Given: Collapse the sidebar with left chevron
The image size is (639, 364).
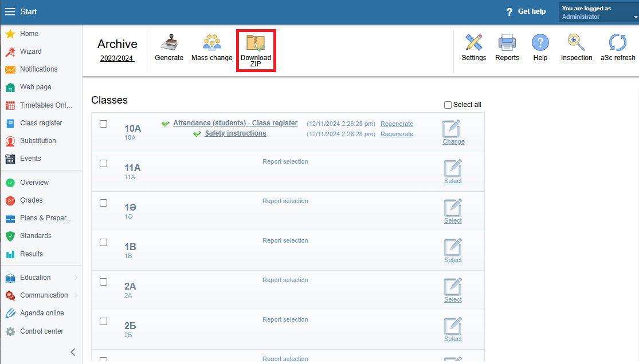Looking at the screenshot, I should coord(73,352).
